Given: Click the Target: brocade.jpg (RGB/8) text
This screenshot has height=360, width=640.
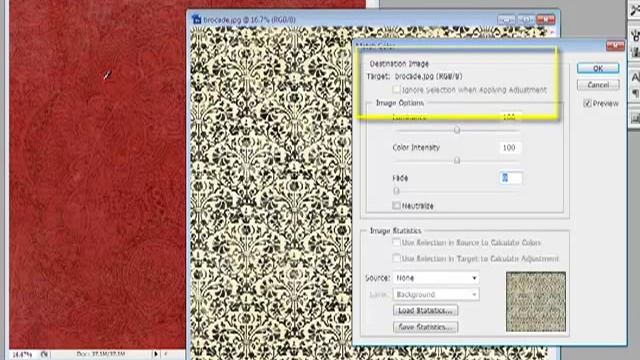Looking at the screenshot, I should pyautogui.click(x=415, y=76).
